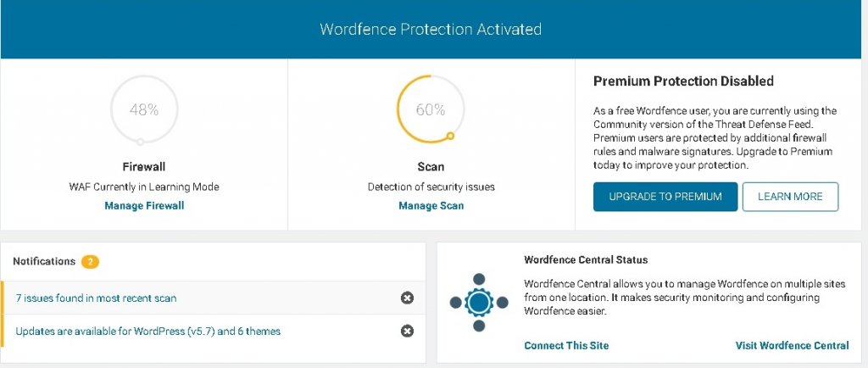This screenshot has width=868, height=368.
Task: Dismiss the 7 issues found notification
Action: (x=407, y=298)
